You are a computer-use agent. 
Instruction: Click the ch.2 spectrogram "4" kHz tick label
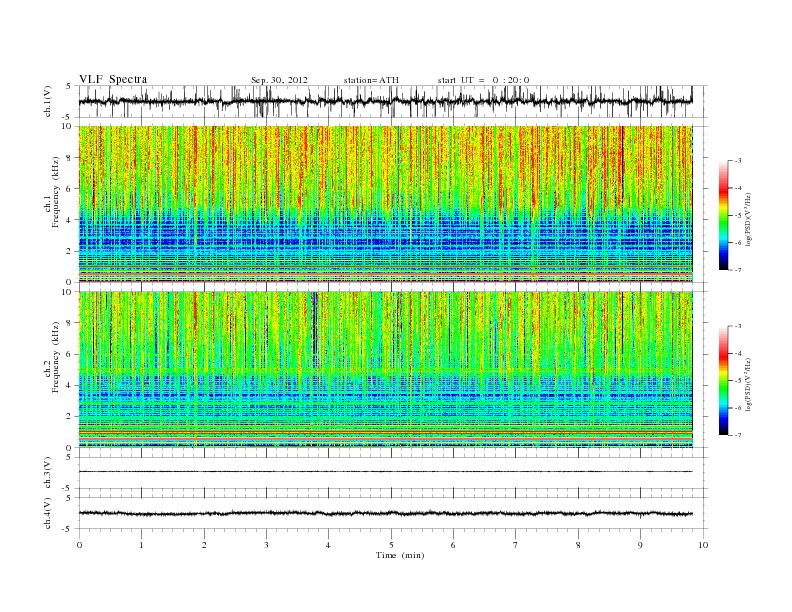(x=70, y=385)
